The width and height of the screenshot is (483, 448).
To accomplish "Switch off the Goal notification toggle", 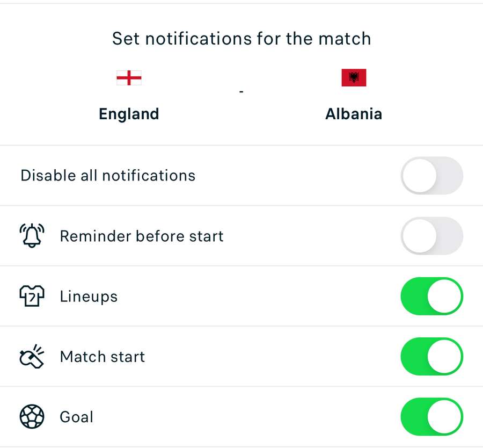I will coord(431,417).
